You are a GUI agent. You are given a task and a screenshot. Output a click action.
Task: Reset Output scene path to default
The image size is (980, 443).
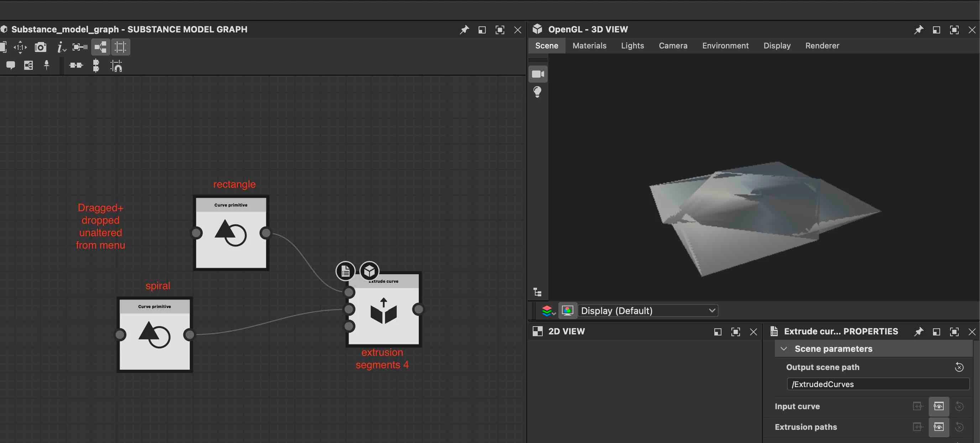pos(959,367)
